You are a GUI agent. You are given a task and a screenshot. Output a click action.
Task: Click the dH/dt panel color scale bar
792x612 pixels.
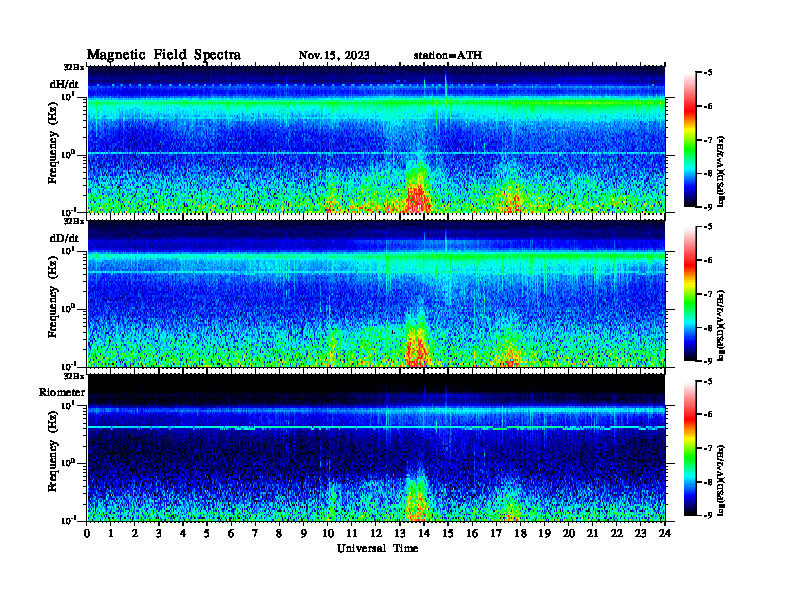point(690,140)
